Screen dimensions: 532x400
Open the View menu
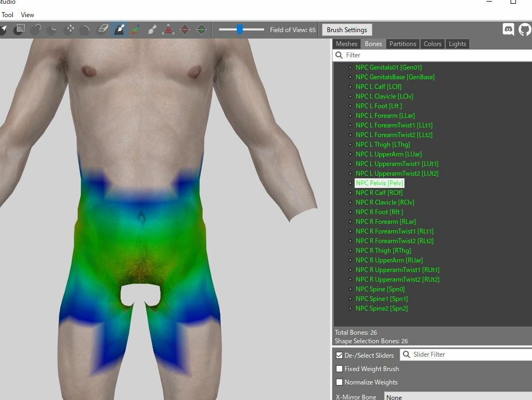27,15
